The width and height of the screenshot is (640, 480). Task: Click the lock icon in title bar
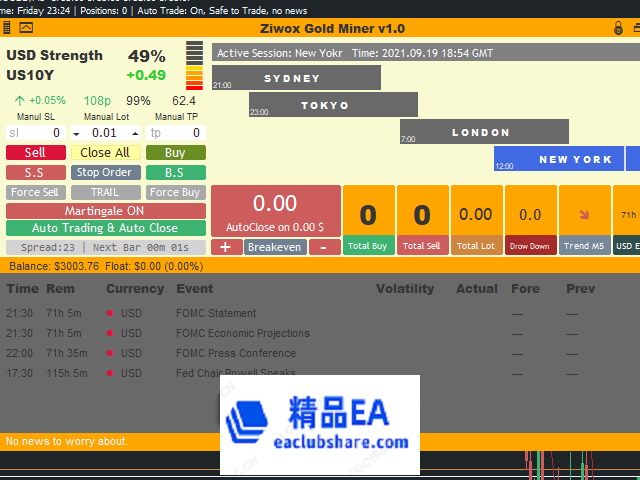coord(618,28)
